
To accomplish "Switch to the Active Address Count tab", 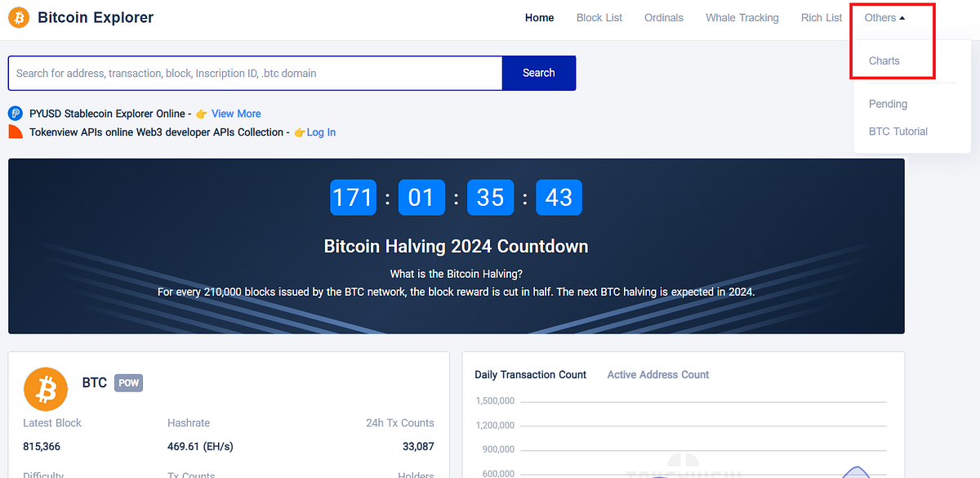I will [657, 374].
